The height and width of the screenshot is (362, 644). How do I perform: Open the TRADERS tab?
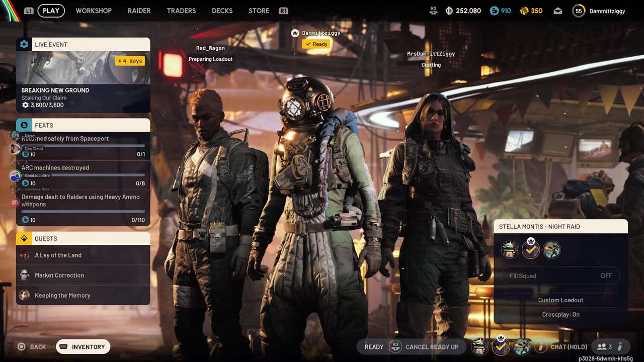pos(181,11)
